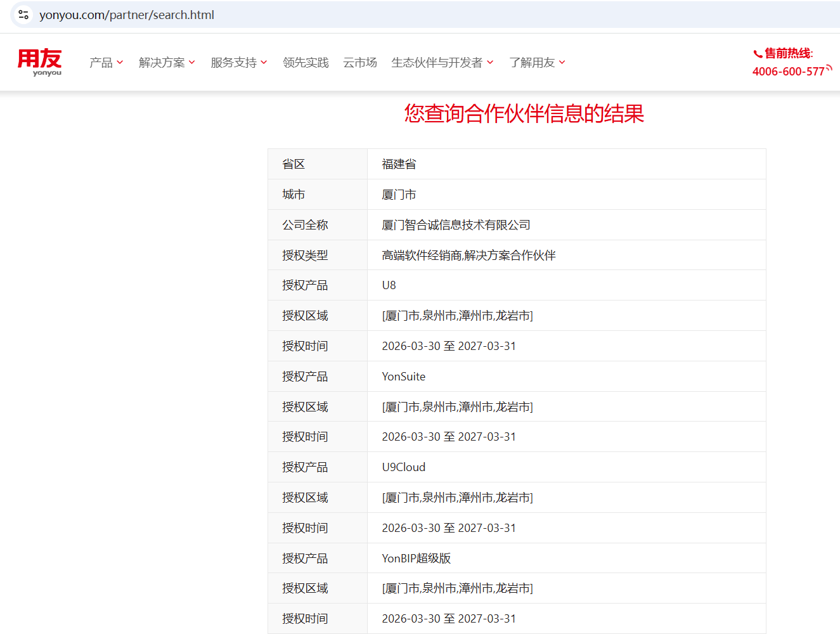Viewport: 840px width, 634px height.
Task: Click the region list below YonBIP超级版
Action: tap(457, 588)
